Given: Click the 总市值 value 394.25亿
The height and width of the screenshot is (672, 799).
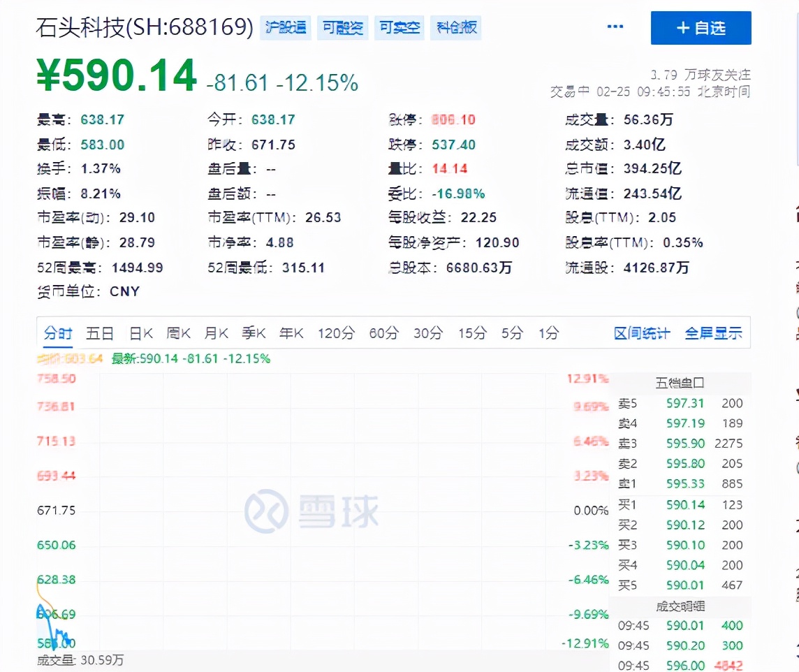Looking at the screenshot, I should [x=652, y=168].
